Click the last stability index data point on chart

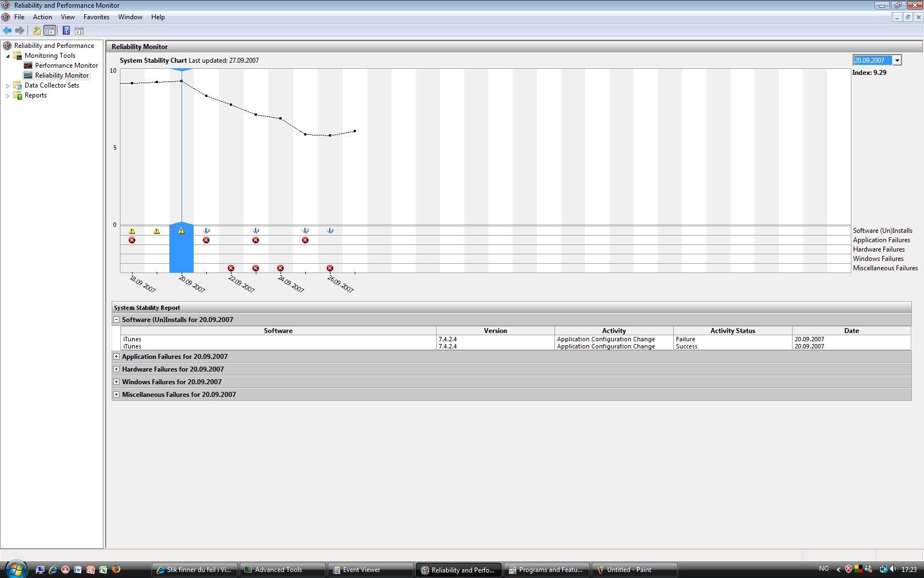coord(355,131)
